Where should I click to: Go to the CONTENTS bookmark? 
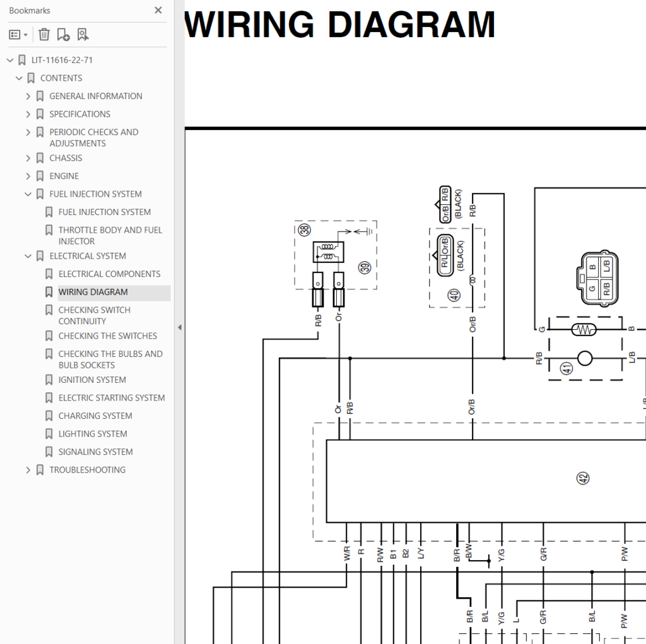click(61, 78)
